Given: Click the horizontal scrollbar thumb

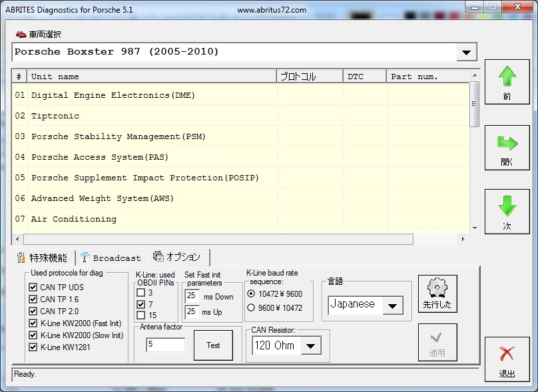Looking at the screenshot, I should pos(218,239).
